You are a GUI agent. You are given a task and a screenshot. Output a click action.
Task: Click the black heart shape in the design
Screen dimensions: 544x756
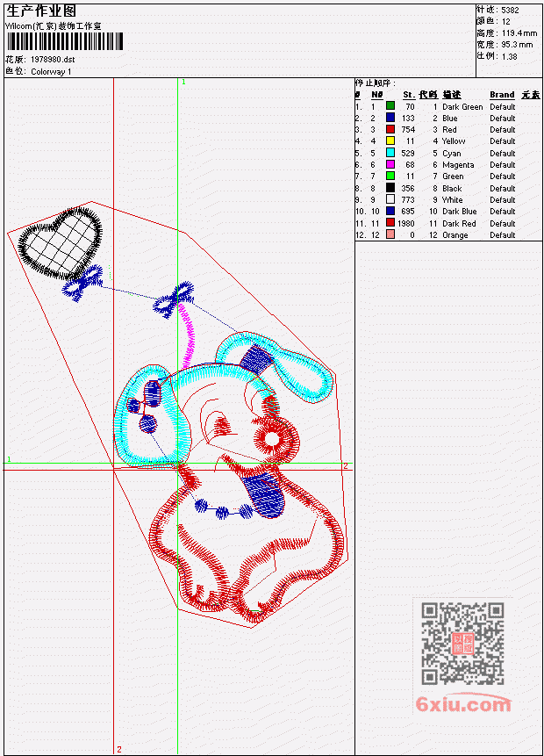[x=61, y=243]
